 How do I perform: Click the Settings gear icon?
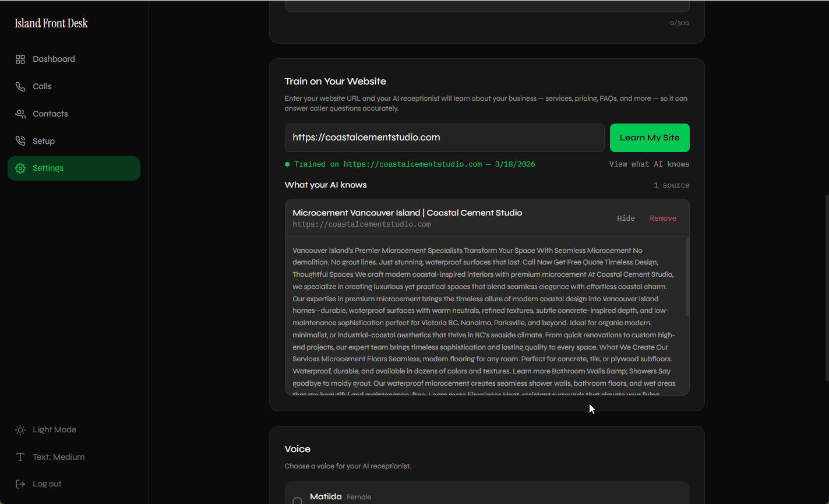point(20,168)
